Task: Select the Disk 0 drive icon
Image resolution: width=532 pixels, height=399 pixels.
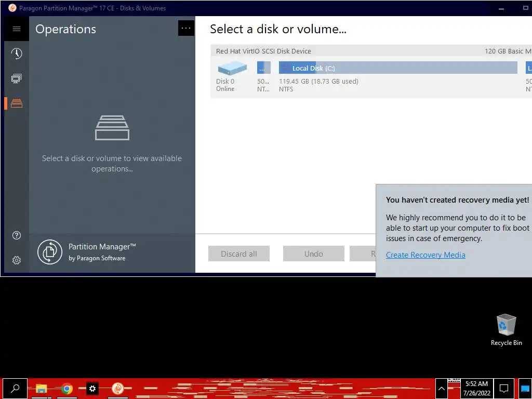Action: click(x=232, y=68)
